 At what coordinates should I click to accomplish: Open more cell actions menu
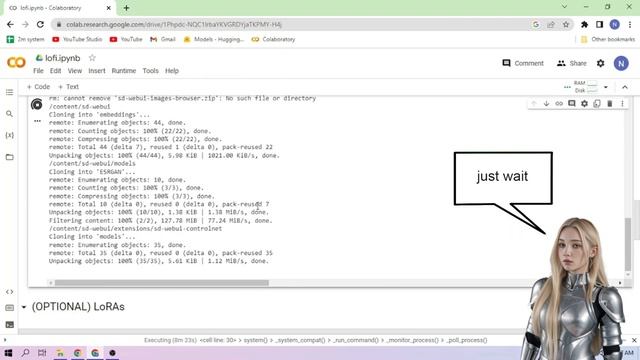pos(622,104)
